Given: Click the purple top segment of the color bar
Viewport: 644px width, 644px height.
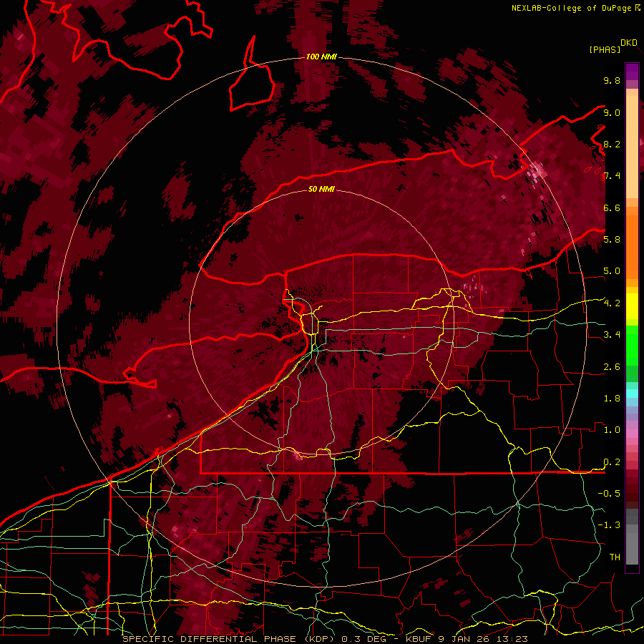Looking at the screenshot, I should 632,72.
